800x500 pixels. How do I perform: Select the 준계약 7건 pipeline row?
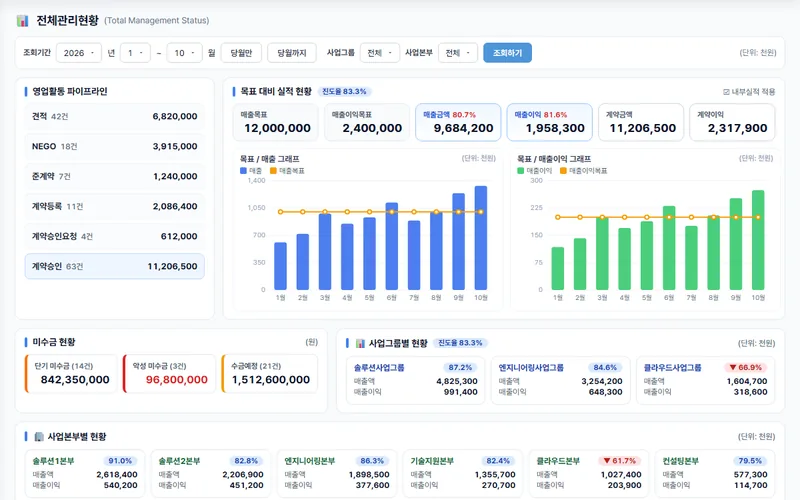[115, 177]
